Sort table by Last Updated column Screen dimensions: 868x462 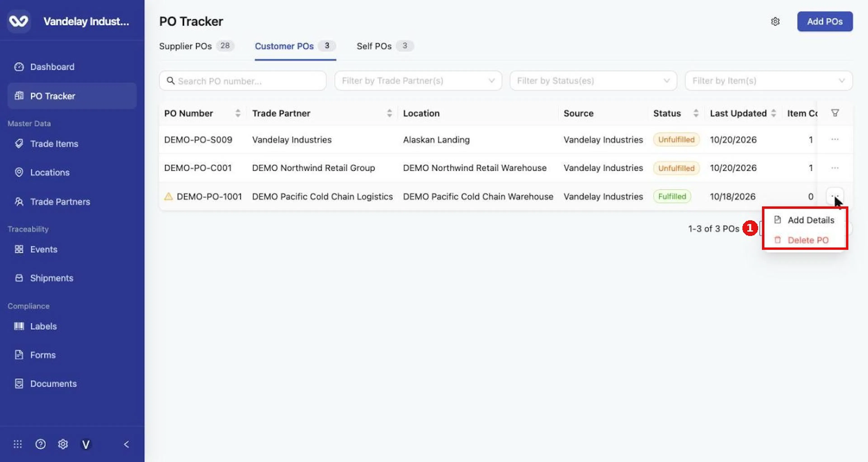773,113
